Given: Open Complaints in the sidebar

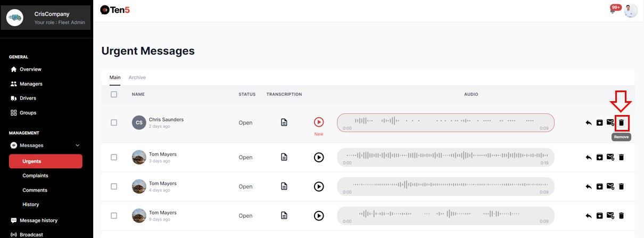Looking at the screenshot, I should tap(35, 176).
